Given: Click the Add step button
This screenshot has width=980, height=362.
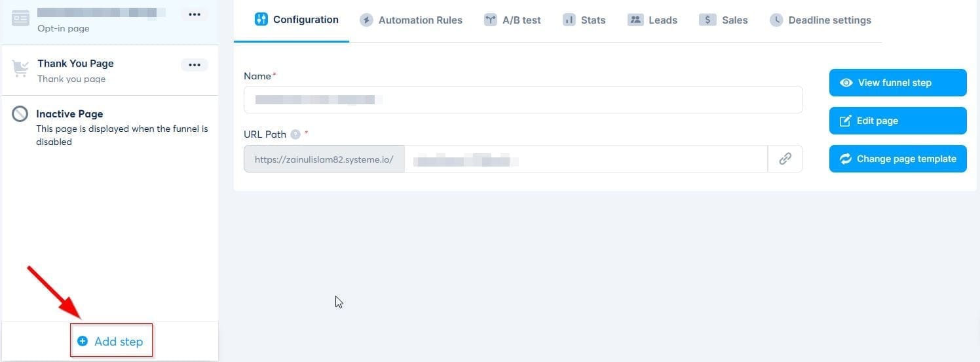Looking at the screenshot, I should coord(111,341).
